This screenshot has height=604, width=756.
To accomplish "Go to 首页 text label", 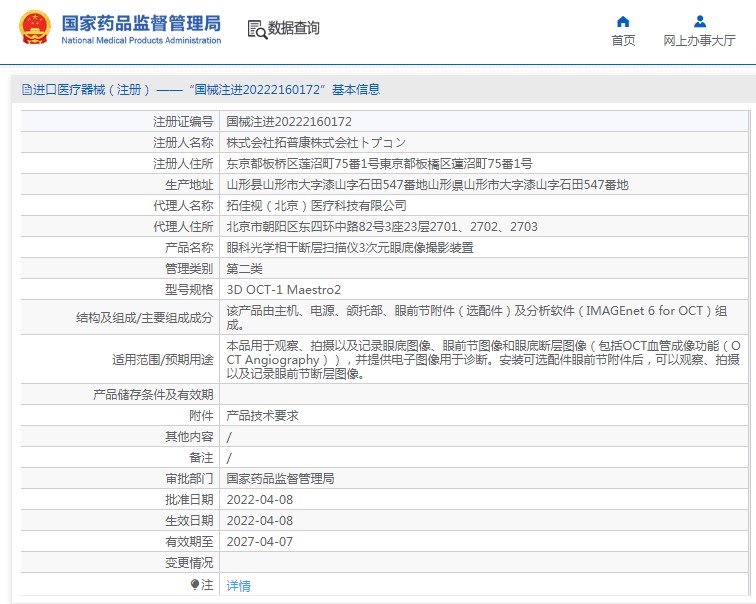I will point(623,41).
